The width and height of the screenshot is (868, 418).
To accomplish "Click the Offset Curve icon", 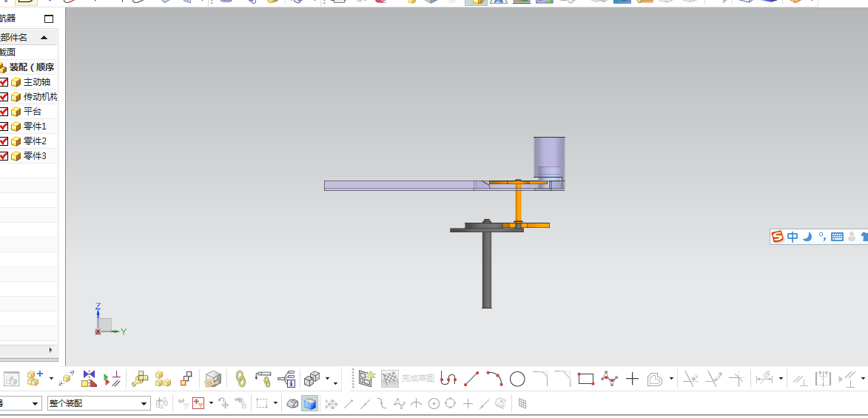I will coord(655,379).
